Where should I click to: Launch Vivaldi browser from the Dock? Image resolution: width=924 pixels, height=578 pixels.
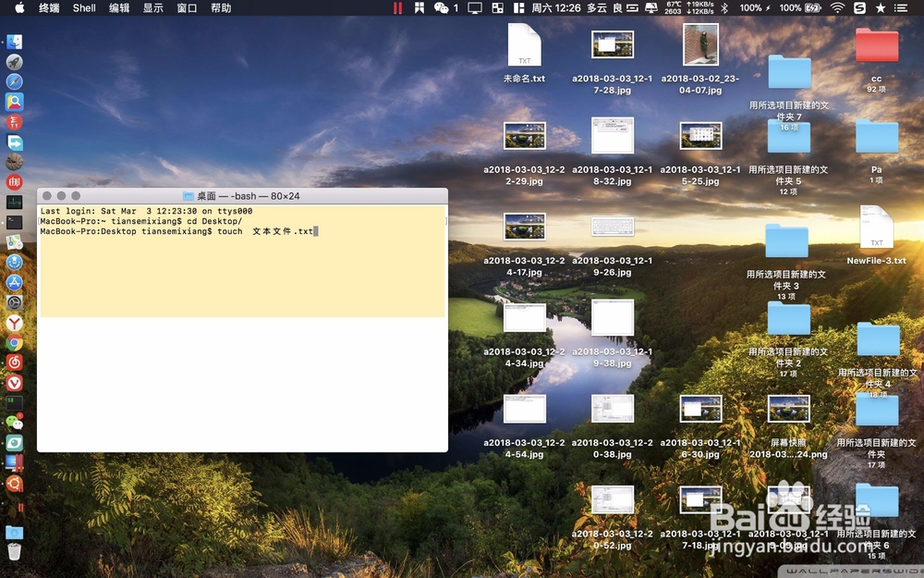coord(14,383)
